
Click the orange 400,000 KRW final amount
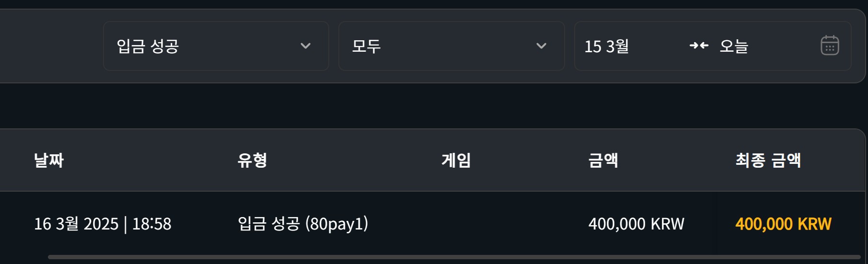tap(784, 224)
